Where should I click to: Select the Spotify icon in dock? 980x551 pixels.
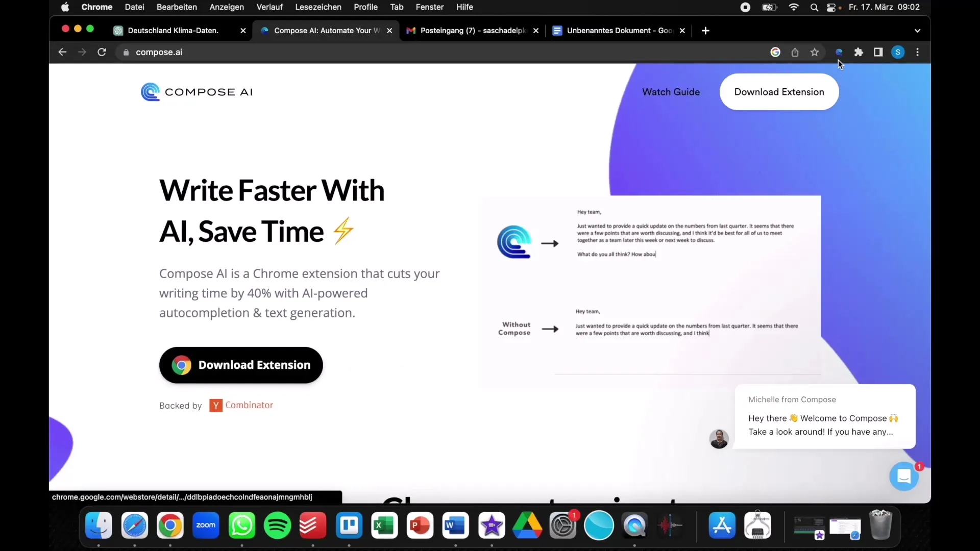[277, 525]
